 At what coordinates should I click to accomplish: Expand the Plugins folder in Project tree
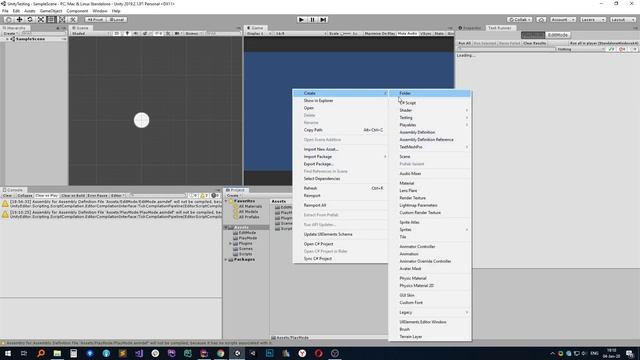[x=231, y=243]
